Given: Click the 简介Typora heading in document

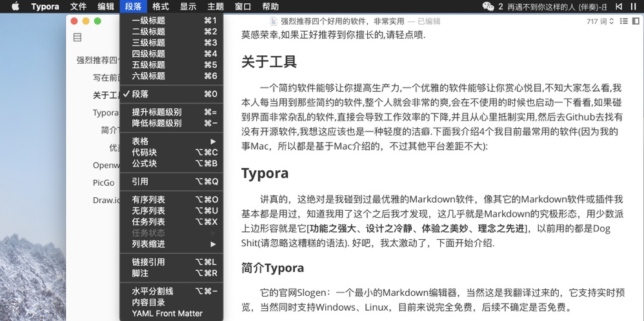Looking at the screenshot, I should 273,268.
